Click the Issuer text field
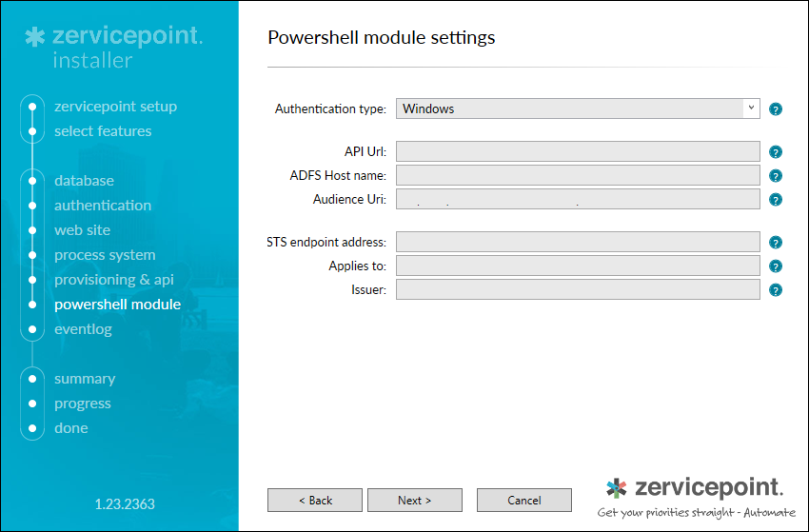 [x=578, y=289]
